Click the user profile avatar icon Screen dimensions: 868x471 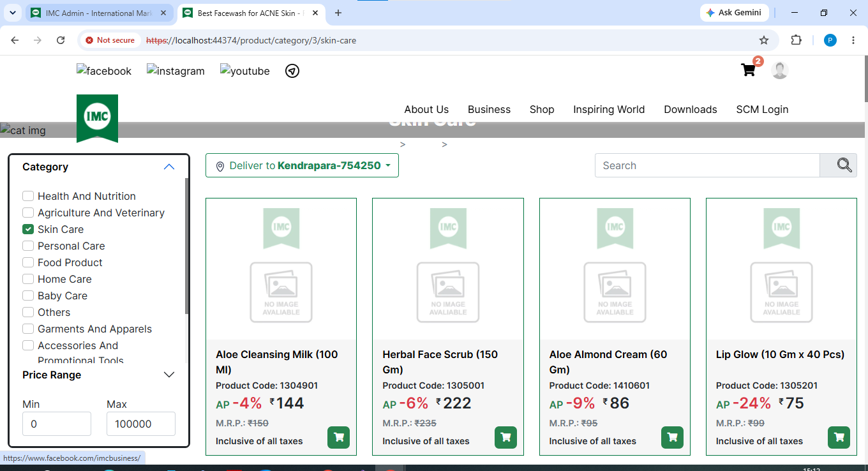tap(779, 70)
